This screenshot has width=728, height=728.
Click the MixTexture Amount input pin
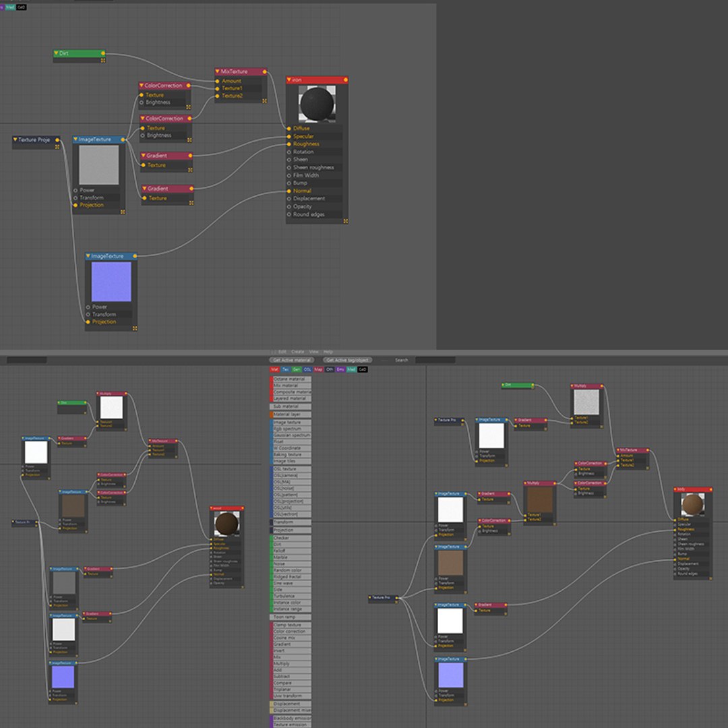pyautogui.click(x=217, y=82)
